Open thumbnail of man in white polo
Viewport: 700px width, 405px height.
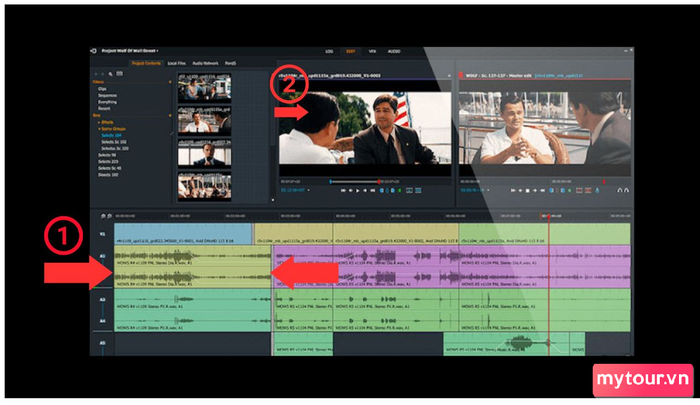[x=204, y=121]
